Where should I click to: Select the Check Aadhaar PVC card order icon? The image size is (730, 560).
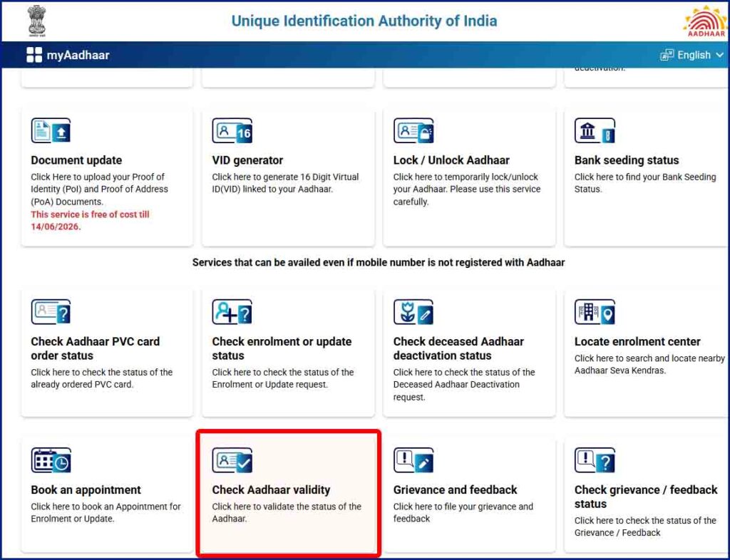[x=50, y=311]
